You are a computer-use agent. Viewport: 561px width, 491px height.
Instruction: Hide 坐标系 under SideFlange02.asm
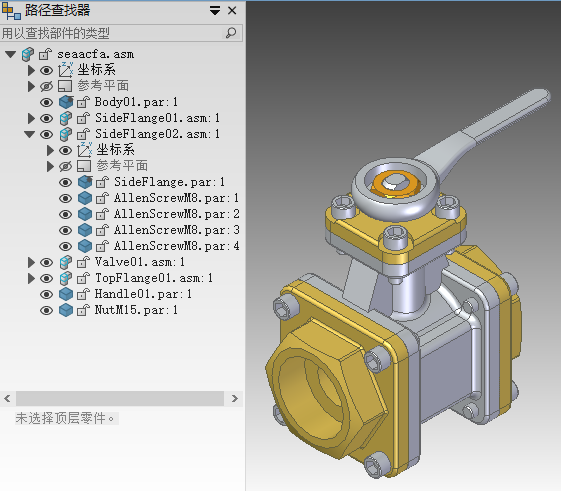pyautogui.click(x=65, y=150)
